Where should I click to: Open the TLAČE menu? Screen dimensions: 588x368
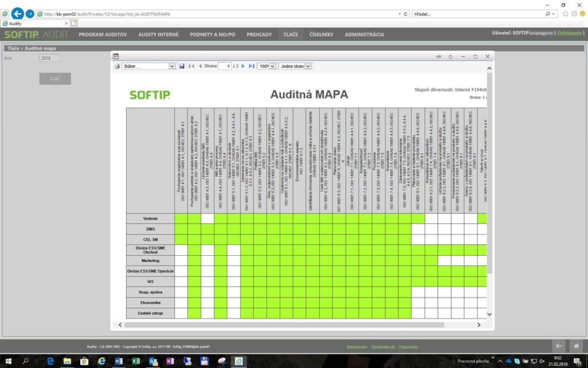click(x=291, y=33)
